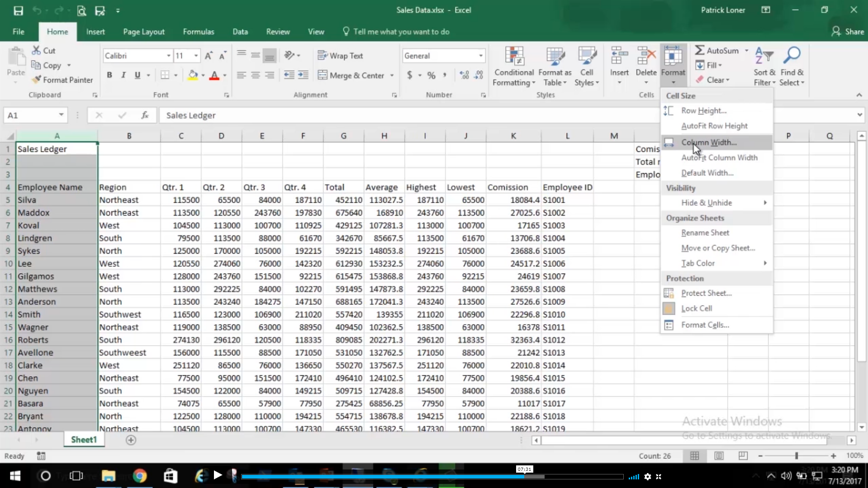This screenshot has height=488, width=868.
Task: Increase font size with the larger A icon
Action: point(209,56)
